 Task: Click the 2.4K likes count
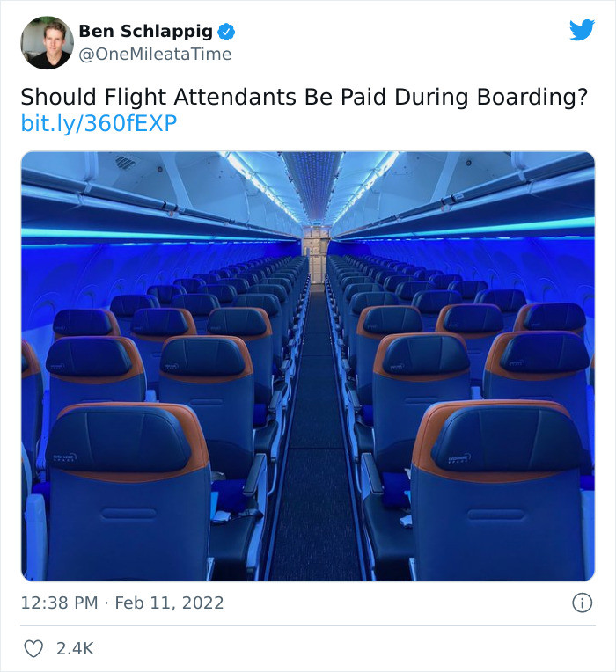pos(75,649)
